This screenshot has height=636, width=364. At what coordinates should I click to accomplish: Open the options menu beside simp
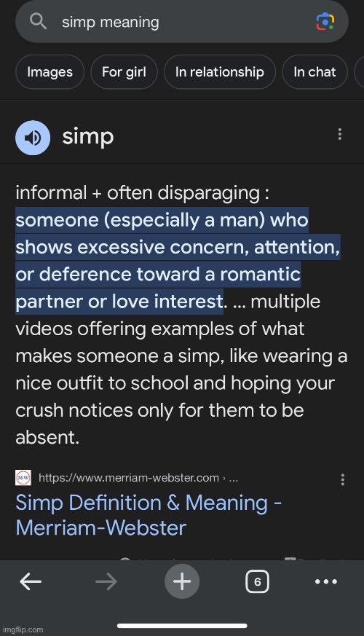coord(340,134)
